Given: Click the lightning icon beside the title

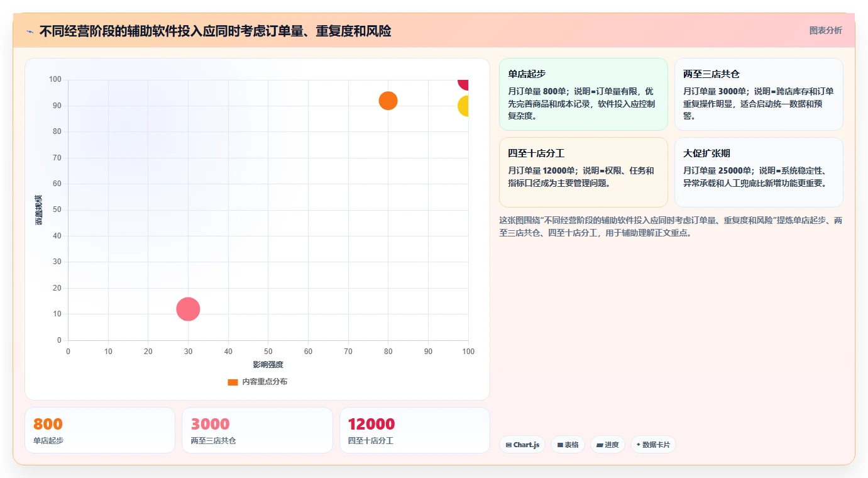Looking at the screenshot, I should point(30,31).
